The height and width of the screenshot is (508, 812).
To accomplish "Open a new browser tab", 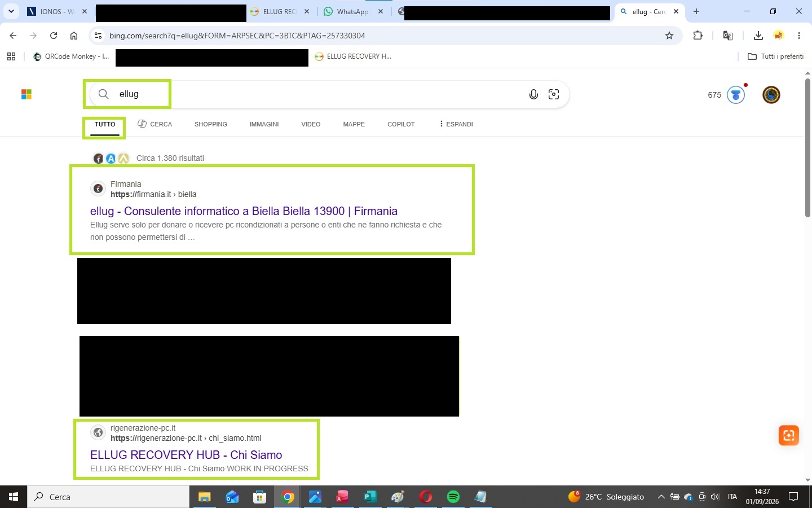I will coord(696,11).
